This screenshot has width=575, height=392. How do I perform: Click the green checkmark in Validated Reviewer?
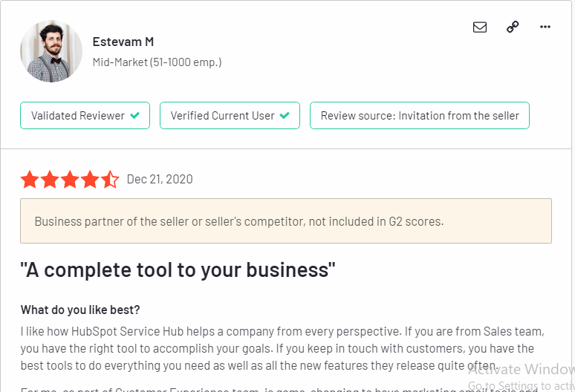pyautogui.click(x=135, y=115)
